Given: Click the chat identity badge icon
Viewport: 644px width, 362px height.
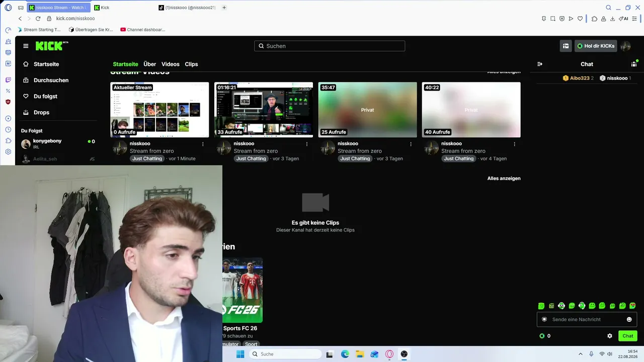Looking at the screenshot, I should (544, 319).
